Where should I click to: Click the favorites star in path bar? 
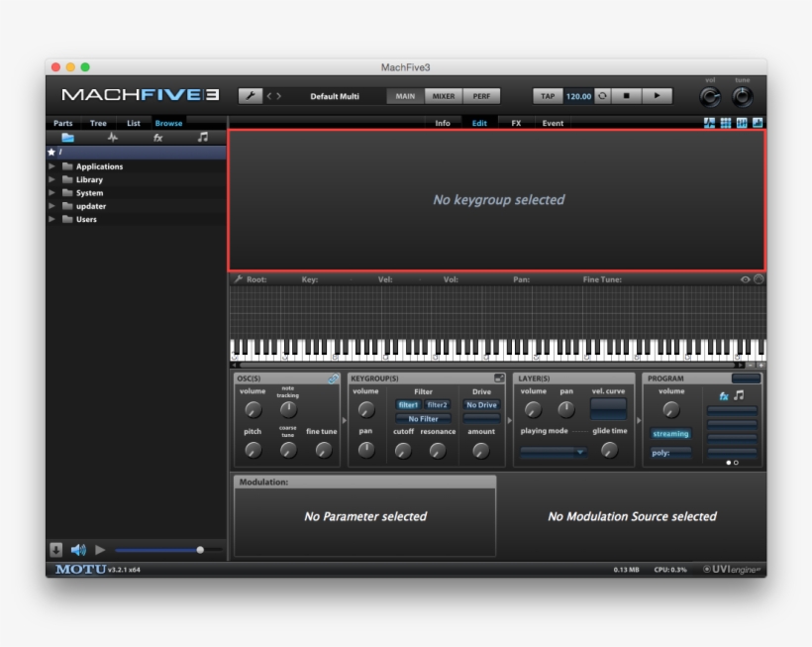click(x=51, y=152)
